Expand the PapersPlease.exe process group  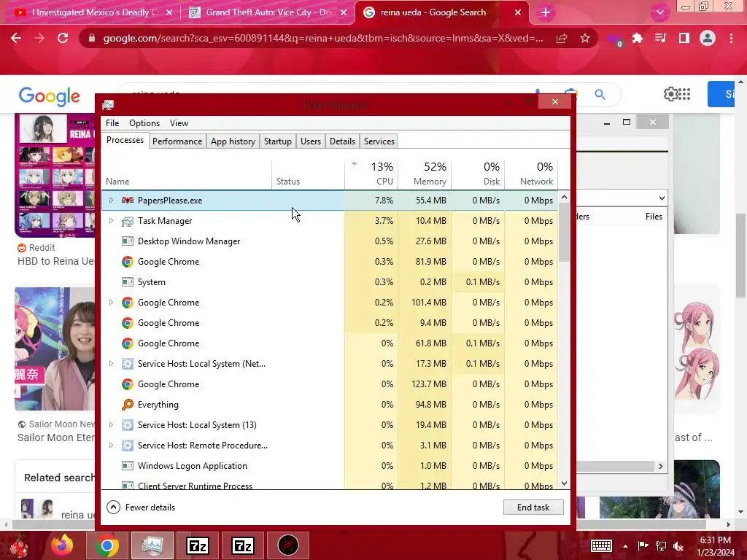111,201
